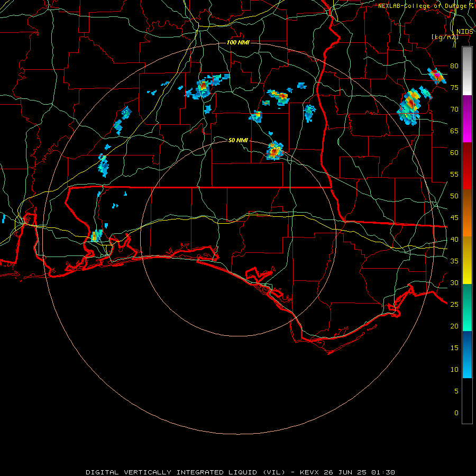Click the 5 value on the scale
The height and width of the screenshot is (476, 476).
pyautogui.click(x=456, y=391)
